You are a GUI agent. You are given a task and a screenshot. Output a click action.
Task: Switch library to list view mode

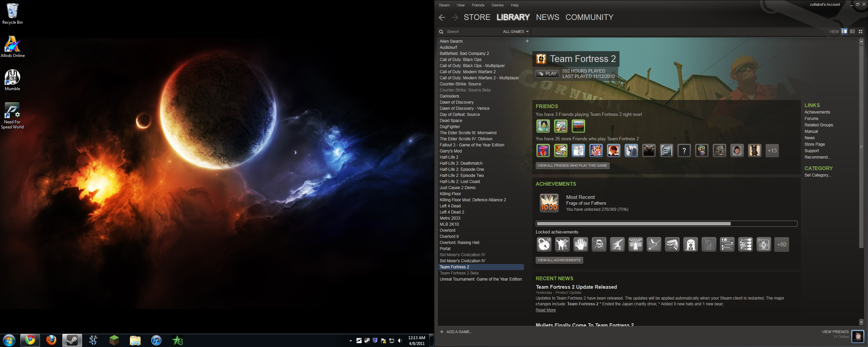(852, 31)
